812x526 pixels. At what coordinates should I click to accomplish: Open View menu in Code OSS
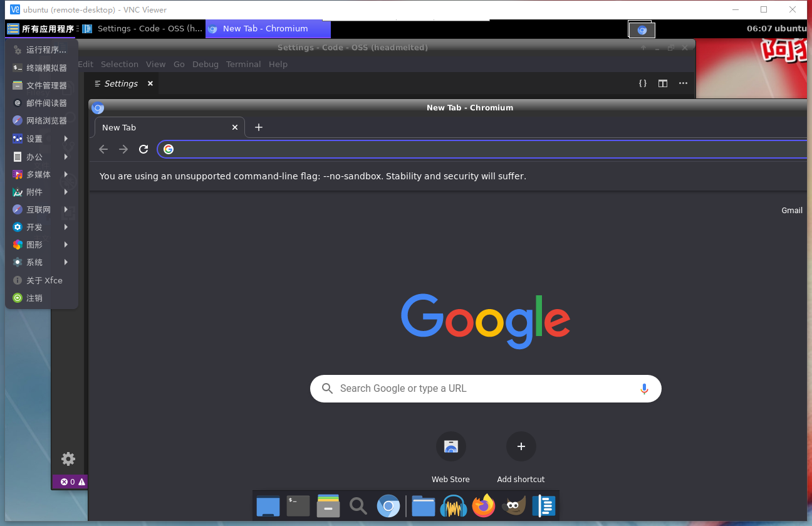[155, 64]
